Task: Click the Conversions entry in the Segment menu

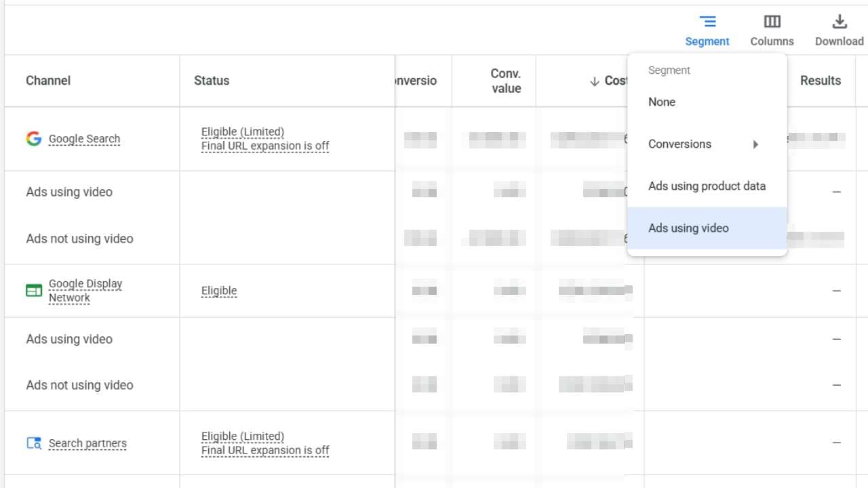Action: pyautogui.click(x=679, y=144)
